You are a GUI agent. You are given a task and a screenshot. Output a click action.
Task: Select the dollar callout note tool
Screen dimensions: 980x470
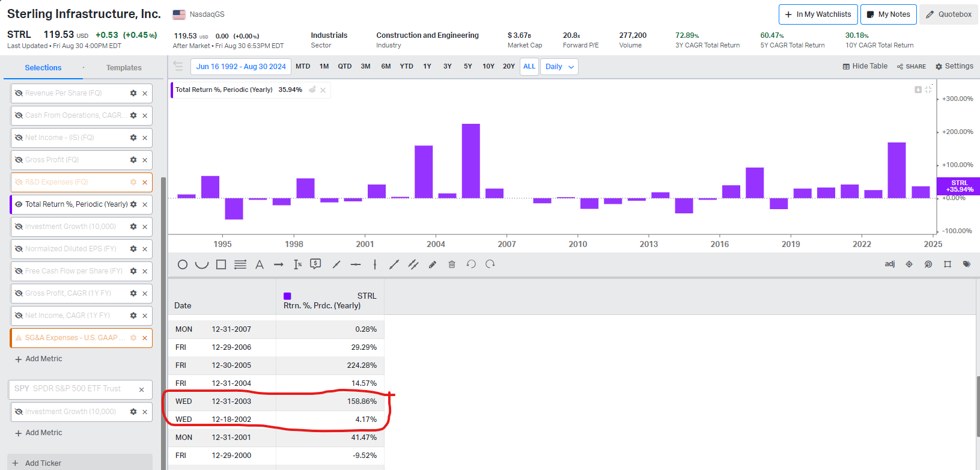tap(315, 264)
